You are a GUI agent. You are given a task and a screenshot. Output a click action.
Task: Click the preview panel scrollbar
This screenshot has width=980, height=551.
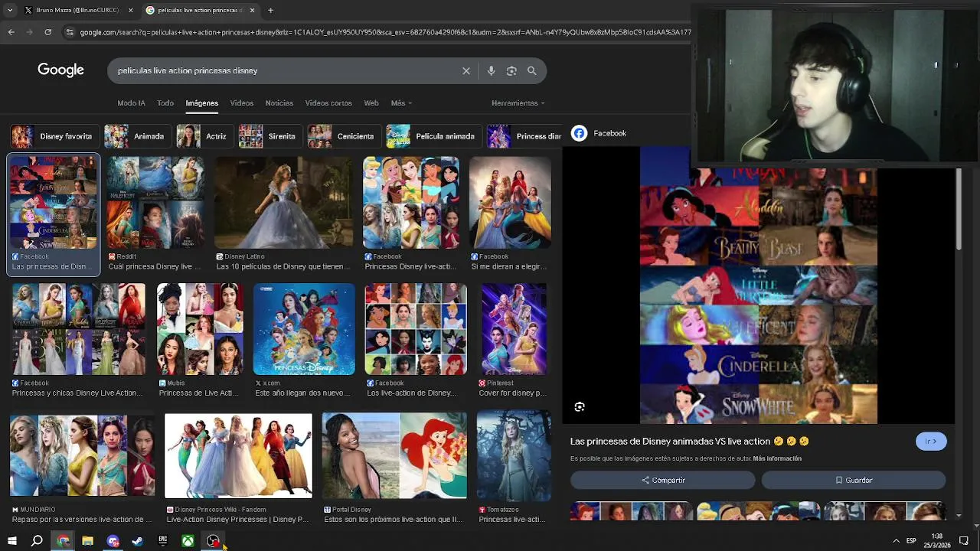[x=959, y=210]
